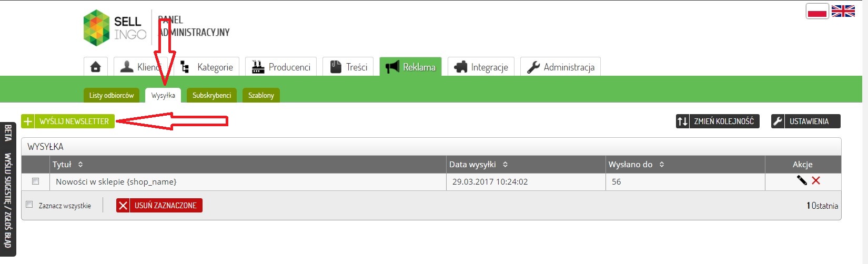Click plus icon on Wyślij Newsletter

click(28, 121)
